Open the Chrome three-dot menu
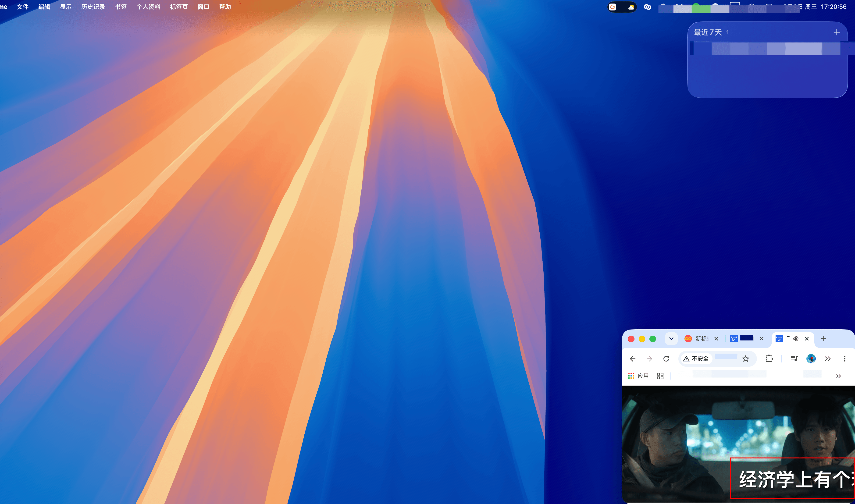 (844, 359)
